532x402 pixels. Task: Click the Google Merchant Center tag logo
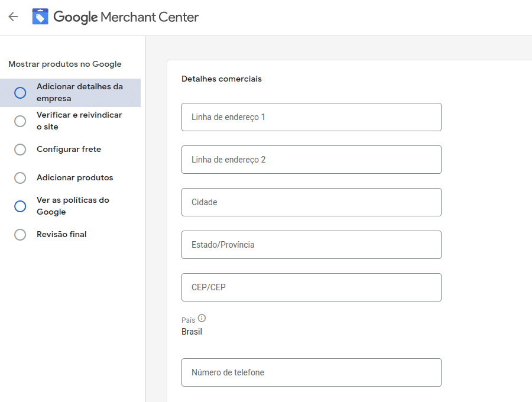(40, 17)
